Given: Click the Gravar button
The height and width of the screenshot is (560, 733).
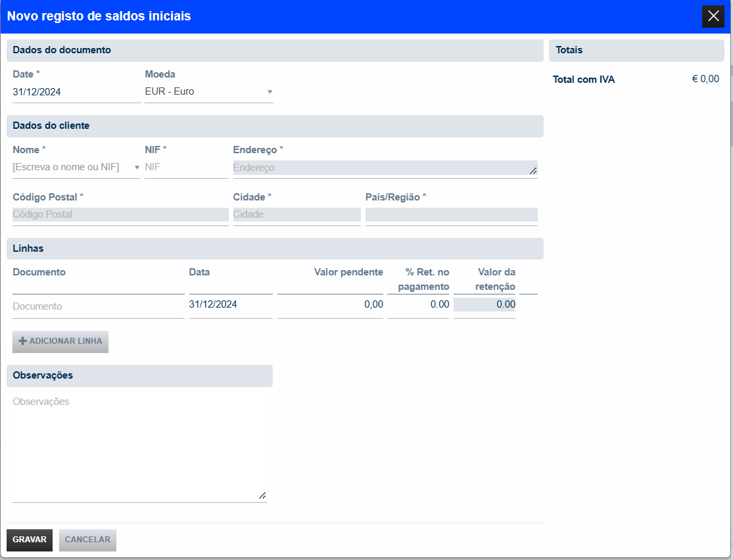Looking at the screenshot, I should pyautogui.click(x=30, y=540).
